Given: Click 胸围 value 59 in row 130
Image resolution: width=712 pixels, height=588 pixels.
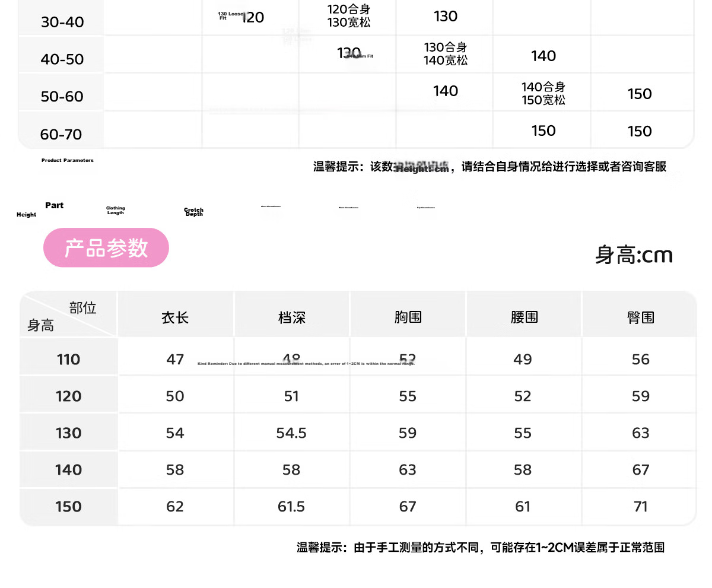Looking at the screenshot, I should (408, 433).
